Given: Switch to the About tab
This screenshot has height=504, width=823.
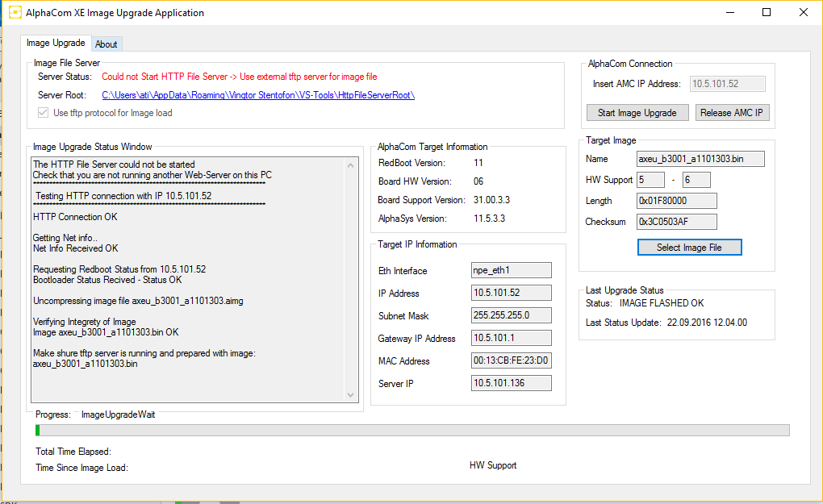Looking at the screenshot, I should 107,44.
